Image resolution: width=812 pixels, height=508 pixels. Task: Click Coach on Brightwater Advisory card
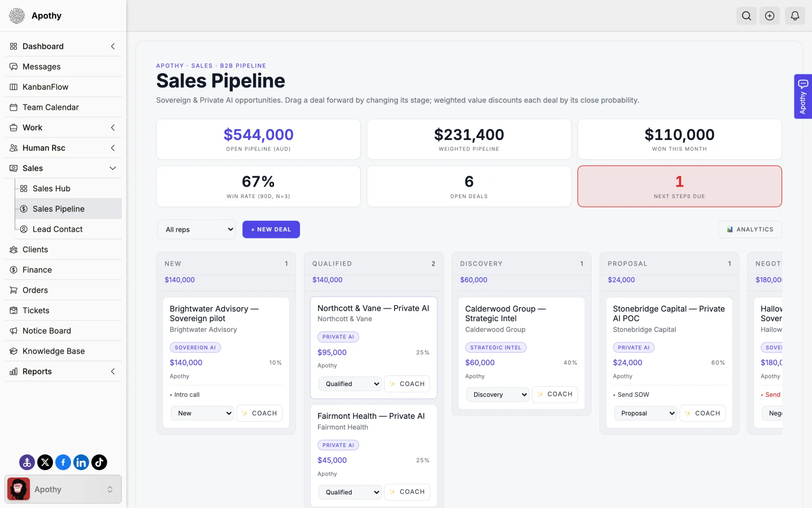pyautogui.click(x=259, y=413)
